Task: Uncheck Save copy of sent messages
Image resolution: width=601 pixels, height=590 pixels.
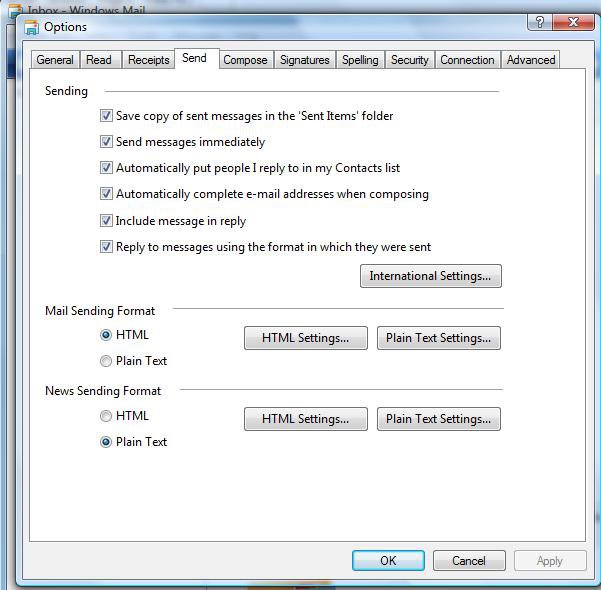Action: click(106, 115)
